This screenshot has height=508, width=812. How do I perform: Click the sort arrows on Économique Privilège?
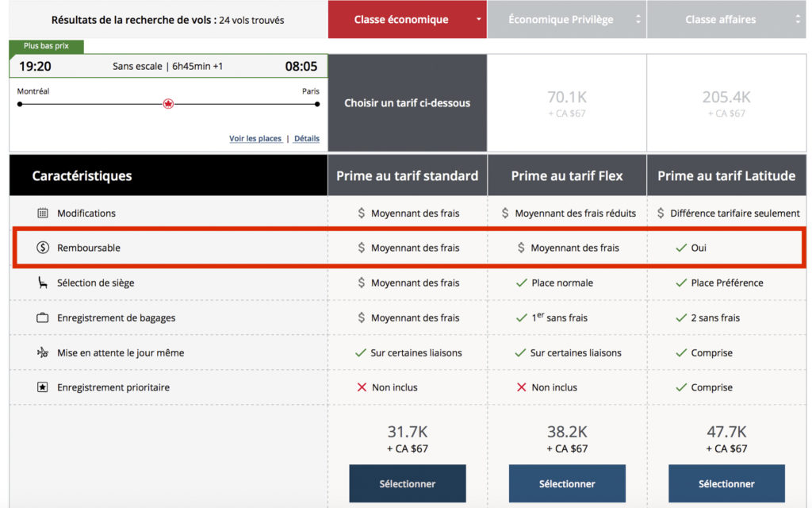pos(638,19)
